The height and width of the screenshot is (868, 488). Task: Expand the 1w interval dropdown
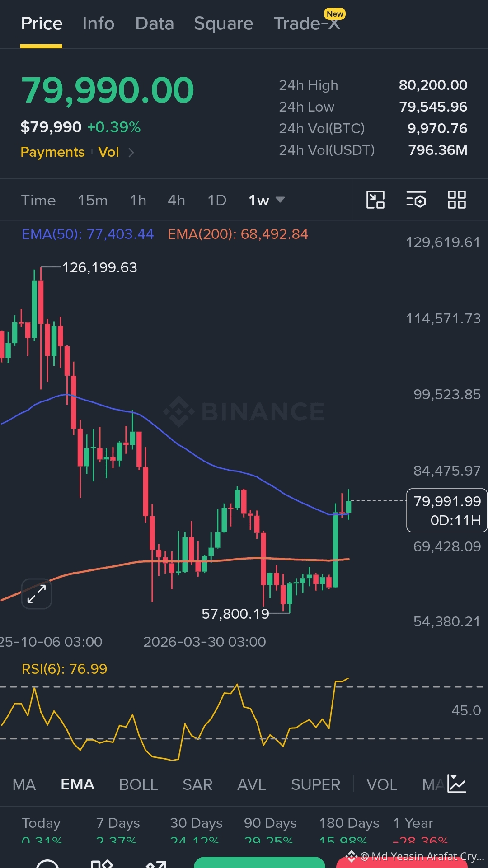click(267, 200)
